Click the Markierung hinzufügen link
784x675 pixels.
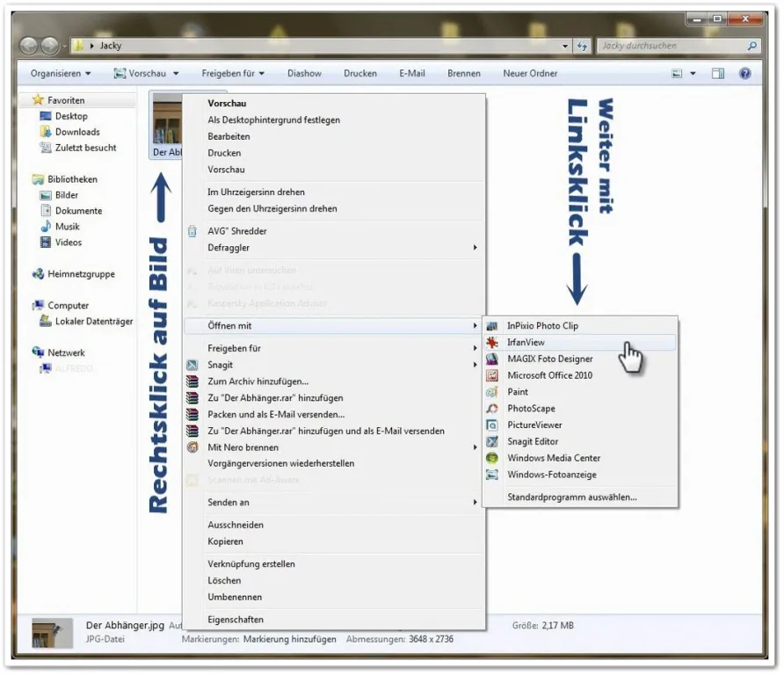289,639
